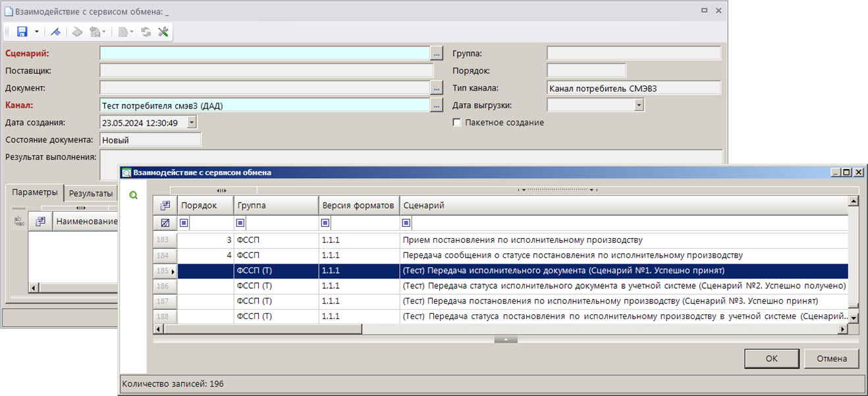This screenshot has width=868, height=396.
Task: Click the clear filter icon in the filter row
Action: [165, 223]
